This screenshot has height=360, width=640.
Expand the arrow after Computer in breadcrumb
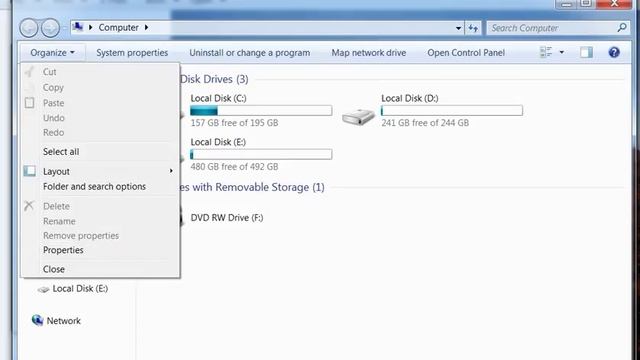146,27
